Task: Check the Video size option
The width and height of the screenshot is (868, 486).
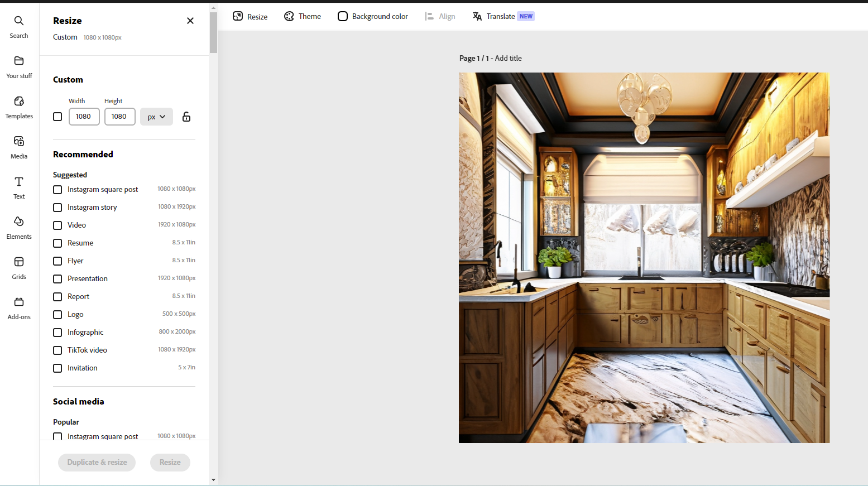Action: (x=57, y=225)
